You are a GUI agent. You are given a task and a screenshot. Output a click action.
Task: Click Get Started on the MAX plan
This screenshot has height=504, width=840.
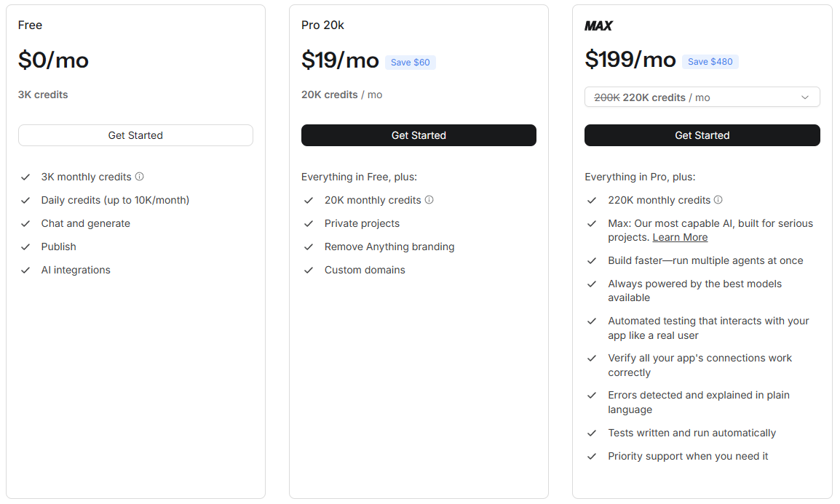(702, 135)
